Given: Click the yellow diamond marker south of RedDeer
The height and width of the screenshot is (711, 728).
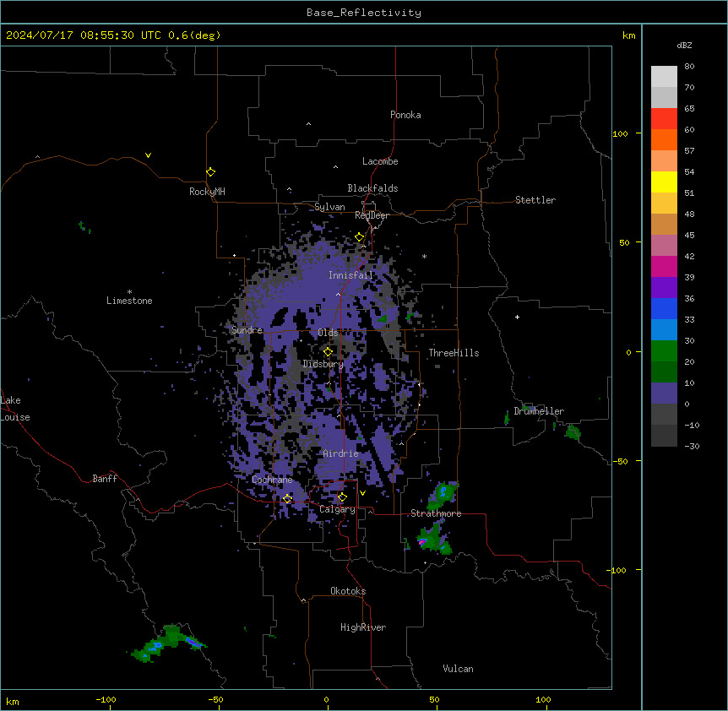Looking at the screenshot, I should tap(359, 237).
